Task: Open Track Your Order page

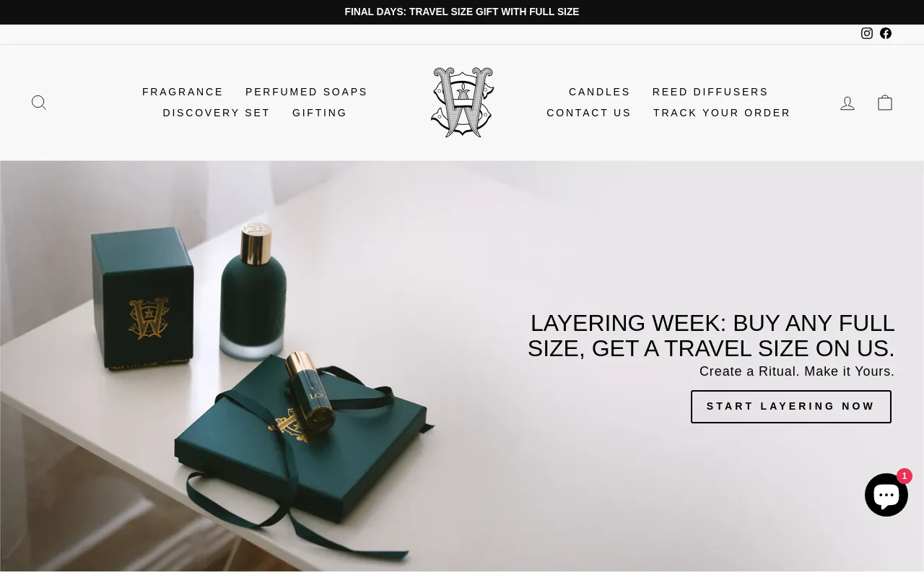Action: pos(722,113)
